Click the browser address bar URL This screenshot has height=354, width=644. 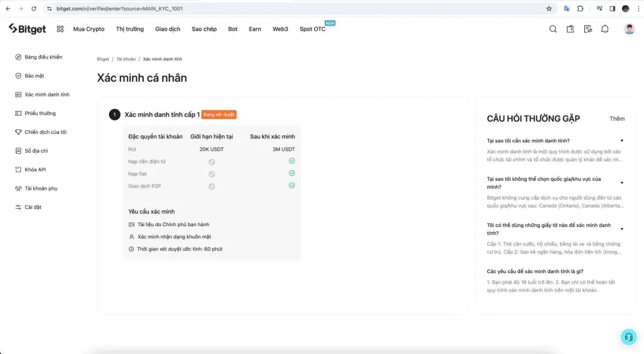click(x=119, y=8)
